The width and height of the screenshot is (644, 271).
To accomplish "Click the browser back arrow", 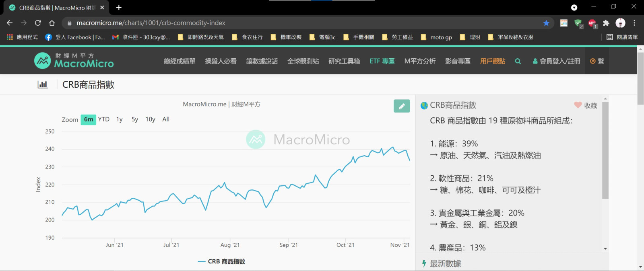I will tap(10, 23).
